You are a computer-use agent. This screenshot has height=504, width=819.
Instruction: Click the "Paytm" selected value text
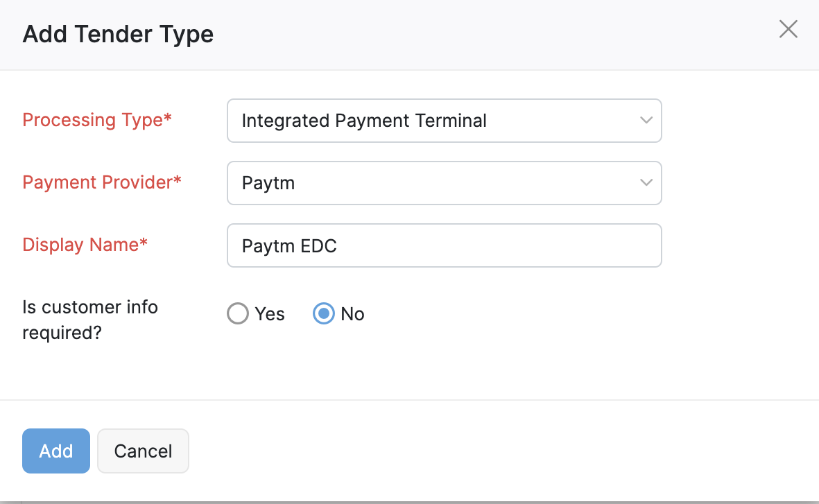268,183
